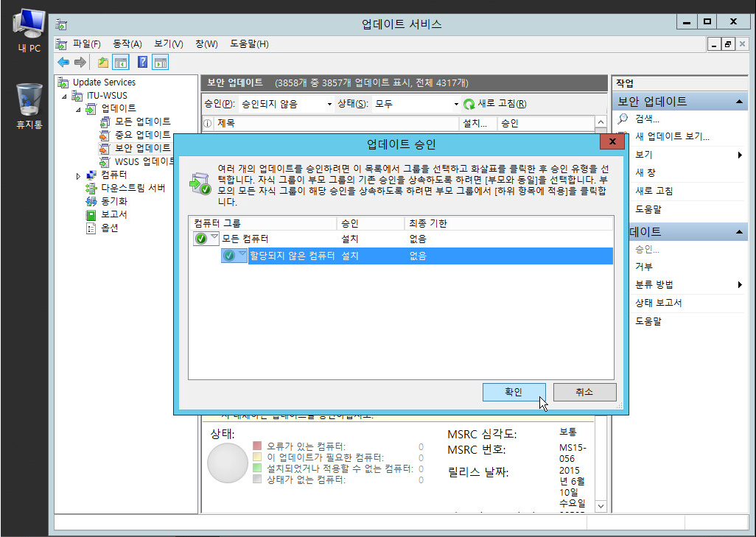Click 검색... in the actions pane

tap(647, 119)
